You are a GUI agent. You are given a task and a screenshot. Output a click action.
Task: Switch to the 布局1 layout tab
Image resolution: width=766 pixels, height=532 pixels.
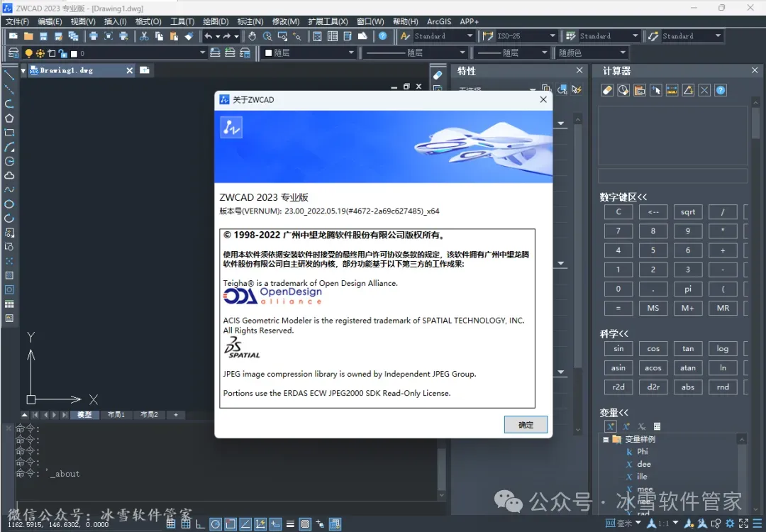(116, 415)
